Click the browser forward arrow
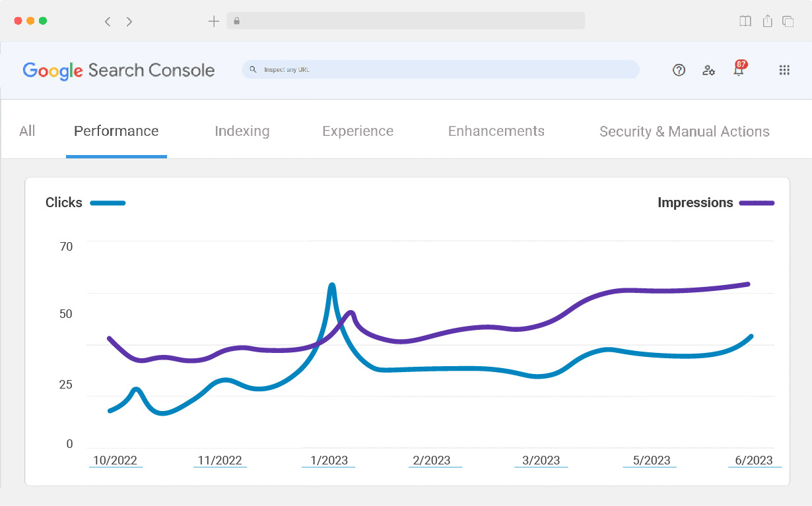Image resolution: width=812 pixels, height=506 pixels. tap(129, 22)
